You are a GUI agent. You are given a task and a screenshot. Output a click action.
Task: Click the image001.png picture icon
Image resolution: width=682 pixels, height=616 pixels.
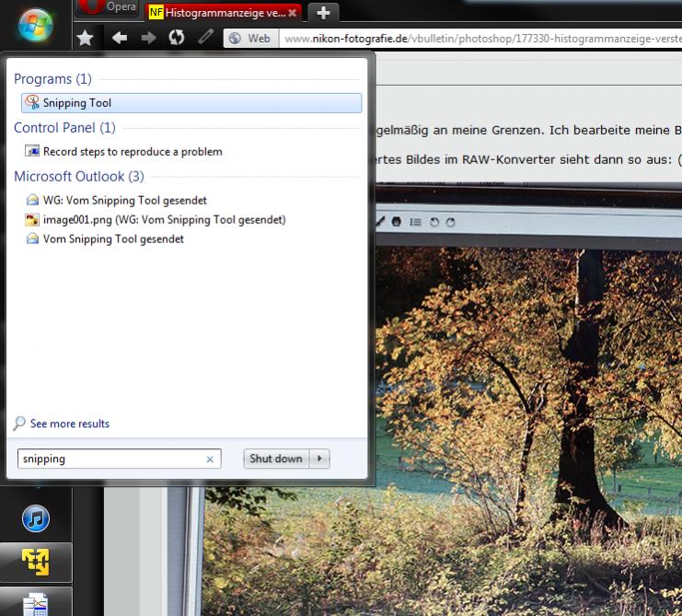pos(32,220)
